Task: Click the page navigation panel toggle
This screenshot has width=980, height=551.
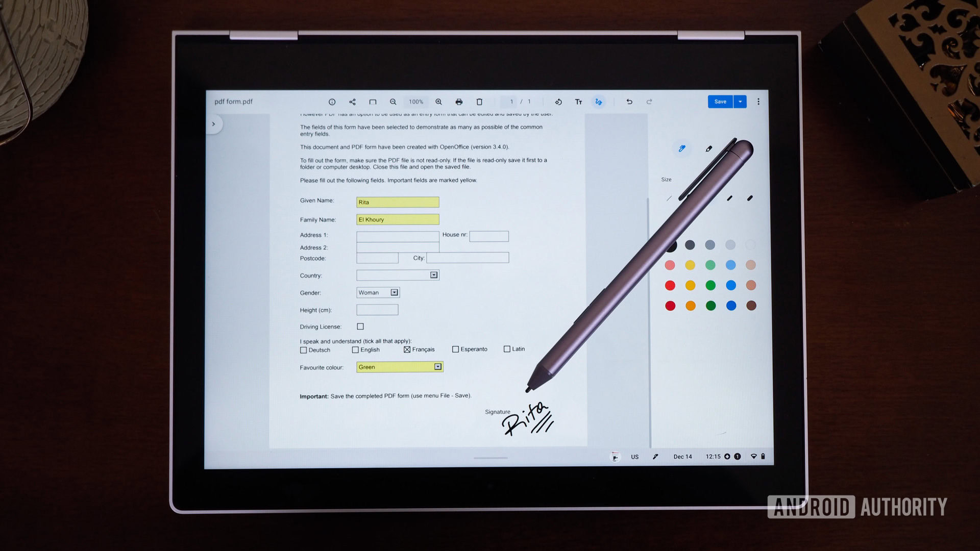Action: (213, 124)
